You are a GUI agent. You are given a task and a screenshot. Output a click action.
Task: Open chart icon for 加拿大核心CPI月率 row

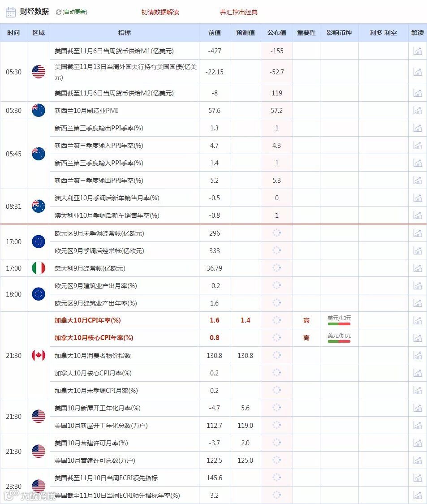click(417, 373)
